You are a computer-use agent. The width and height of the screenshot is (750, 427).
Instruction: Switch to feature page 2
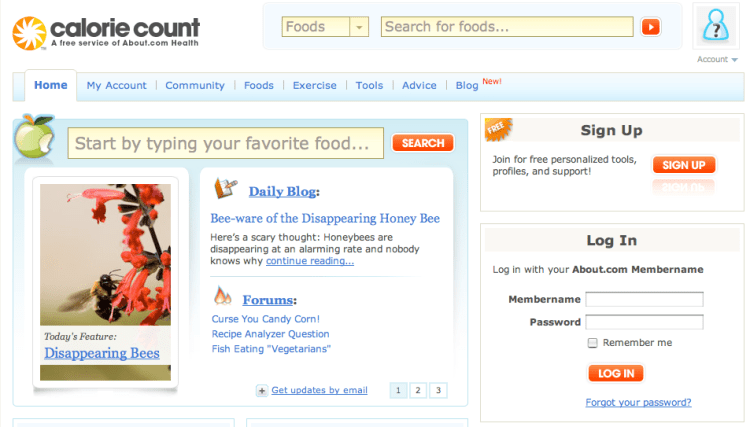point(418,391)
